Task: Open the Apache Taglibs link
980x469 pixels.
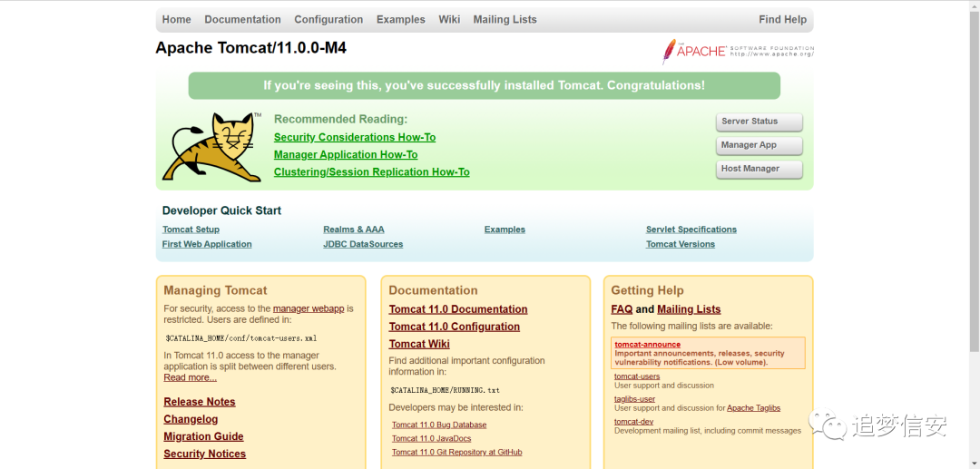Action: 754,408
